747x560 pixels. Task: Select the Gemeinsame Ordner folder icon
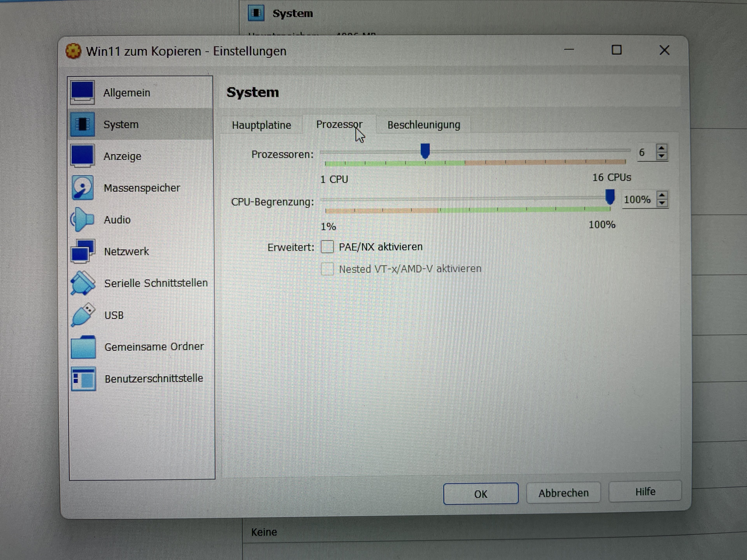click(x=83, y=347)
